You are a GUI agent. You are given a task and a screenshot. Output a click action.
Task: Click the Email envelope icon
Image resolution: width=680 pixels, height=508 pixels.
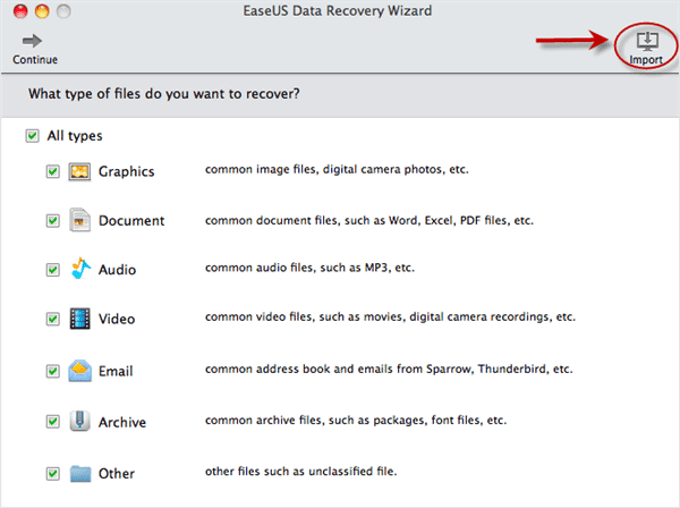click(x=80, y=371)
